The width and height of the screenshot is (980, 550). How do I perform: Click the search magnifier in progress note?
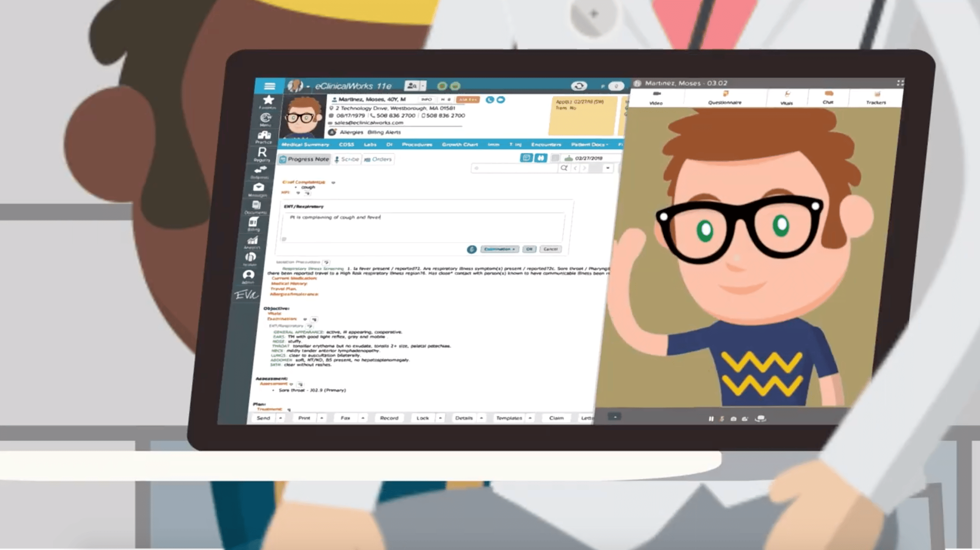pos(564,168)
